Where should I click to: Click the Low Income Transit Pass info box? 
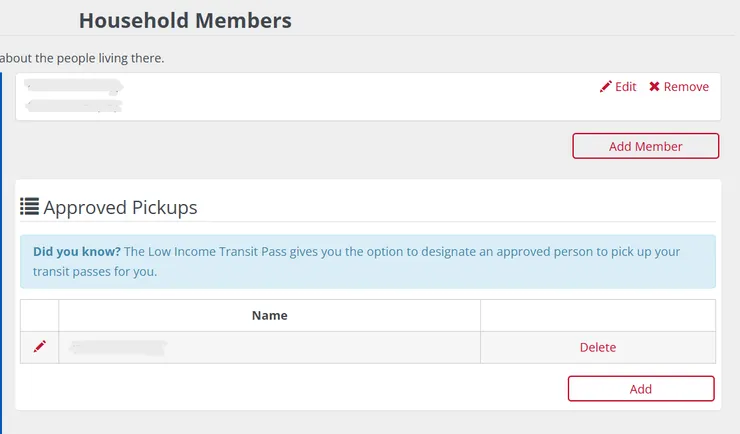click(367, 262)
